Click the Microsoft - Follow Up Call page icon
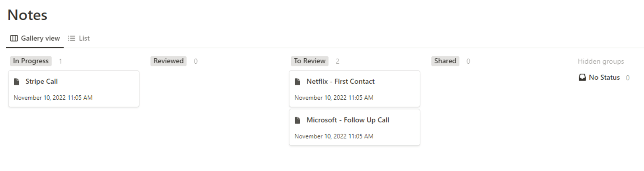This screenshot has height=171, width=644. pyautogui.click(x=297, y=120)
